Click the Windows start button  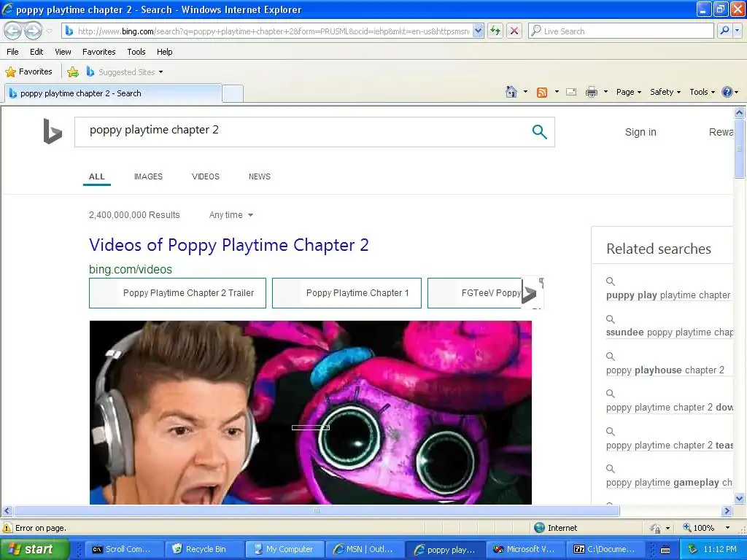tap(34, 549)
